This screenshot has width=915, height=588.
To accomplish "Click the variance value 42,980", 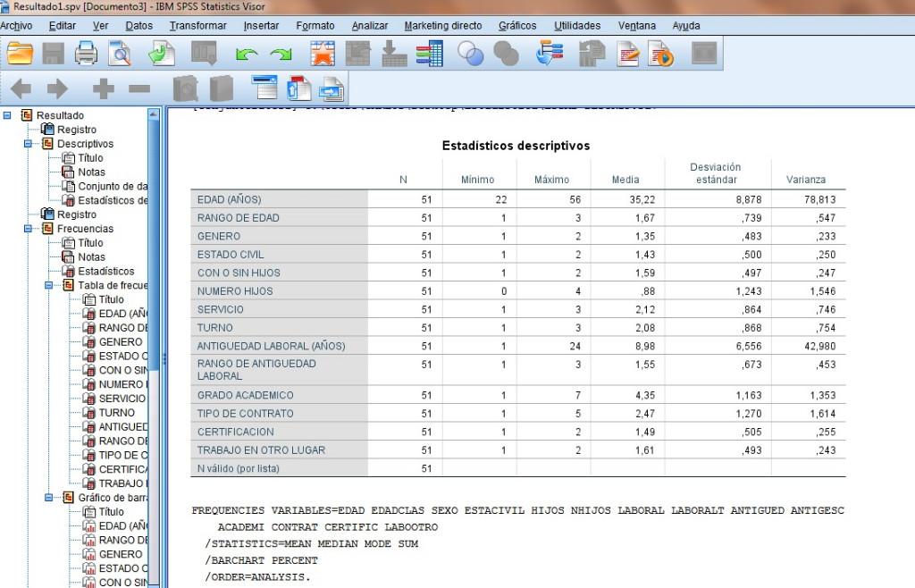I will point(820,346).
